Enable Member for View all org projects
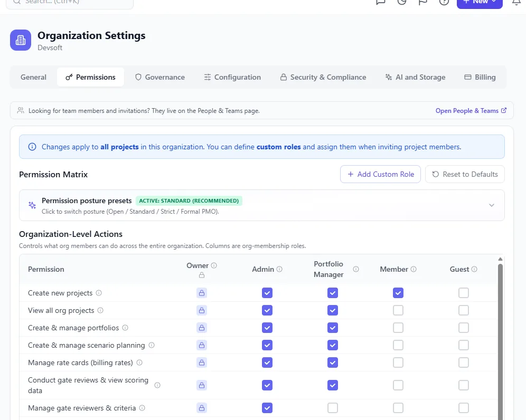 [x=398, y=310]
